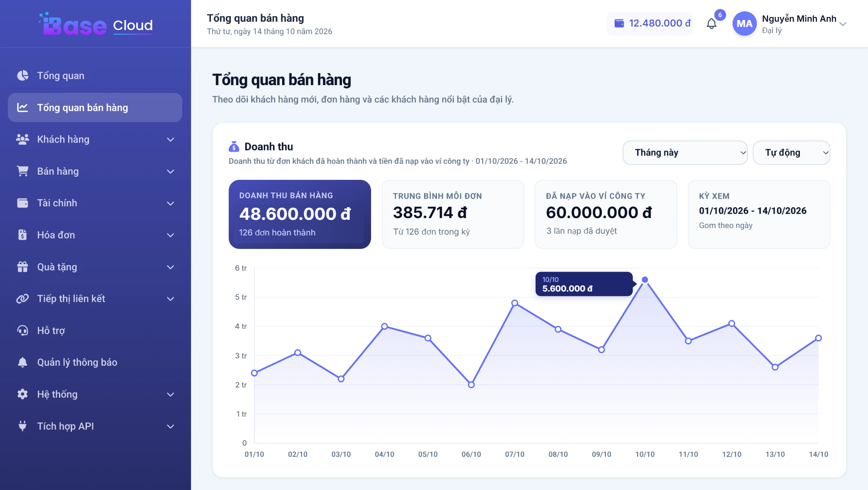Expand the Hệ thống submenu chevron
The image size is (868, 490).
pyautogui.click(x=171, y=394)
